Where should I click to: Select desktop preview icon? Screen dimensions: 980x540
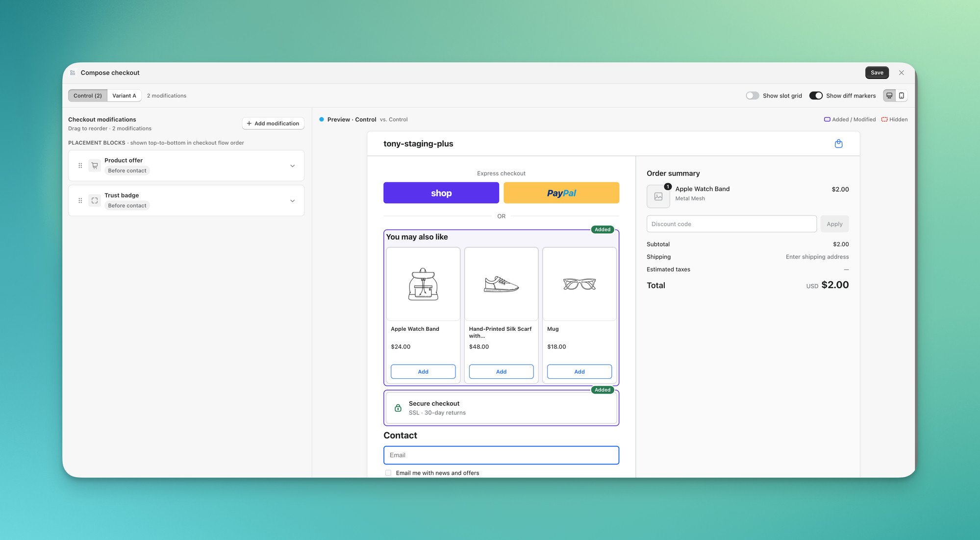[889, 96]
